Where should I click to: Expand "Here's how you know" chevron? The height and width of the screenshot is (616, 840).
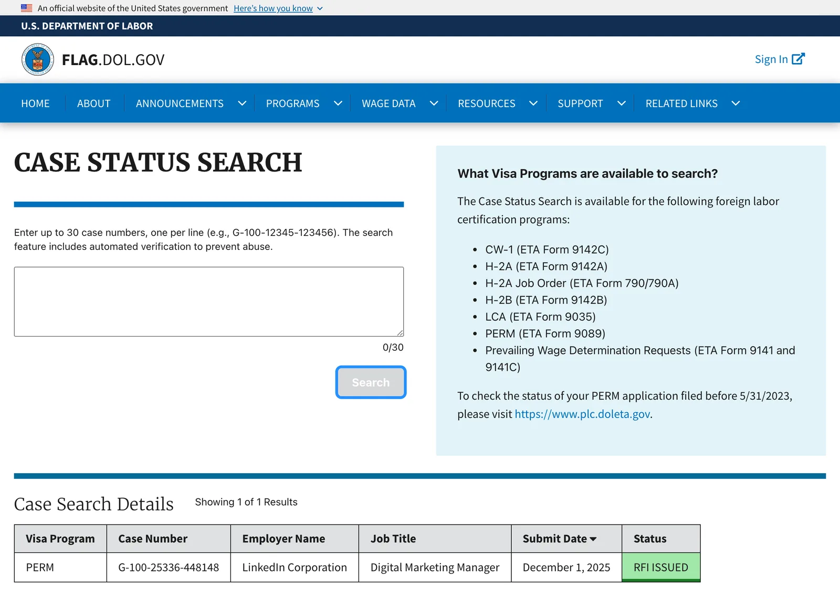320,8
